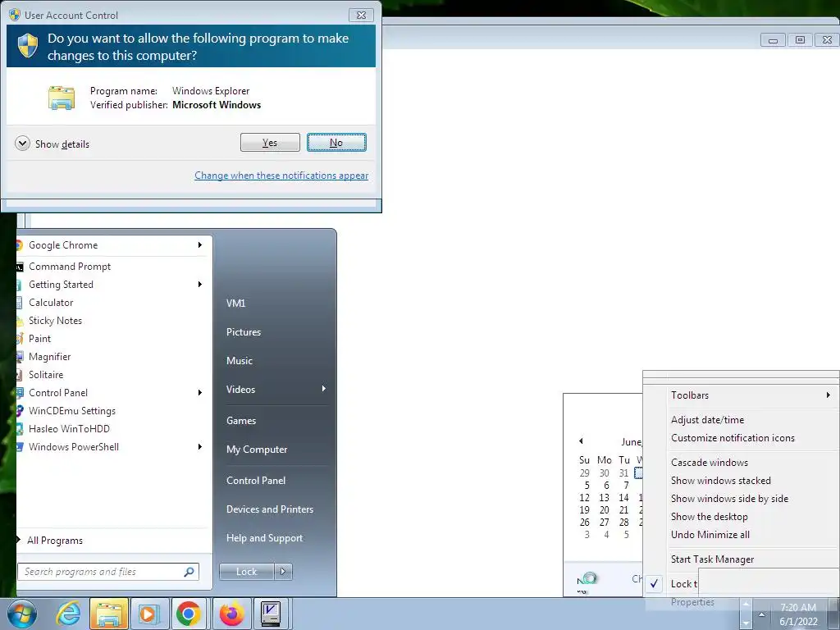Show hidden tray icons arrow
The height and width of the screenshot is (630, 840).
pos(761,614)
